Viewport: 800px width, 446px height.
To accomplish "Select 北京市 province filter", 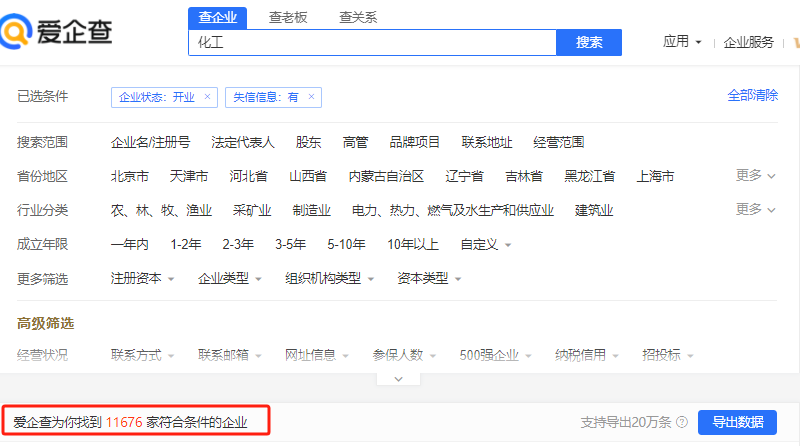I will pos(130,176).
